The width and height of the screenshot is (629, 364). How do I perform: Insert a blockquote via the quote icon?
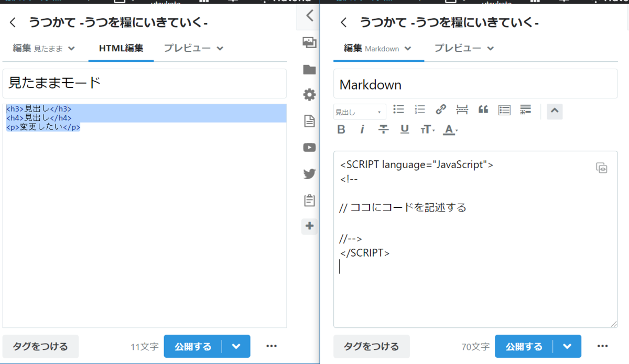pyautogui.click(x=483, y=109)
